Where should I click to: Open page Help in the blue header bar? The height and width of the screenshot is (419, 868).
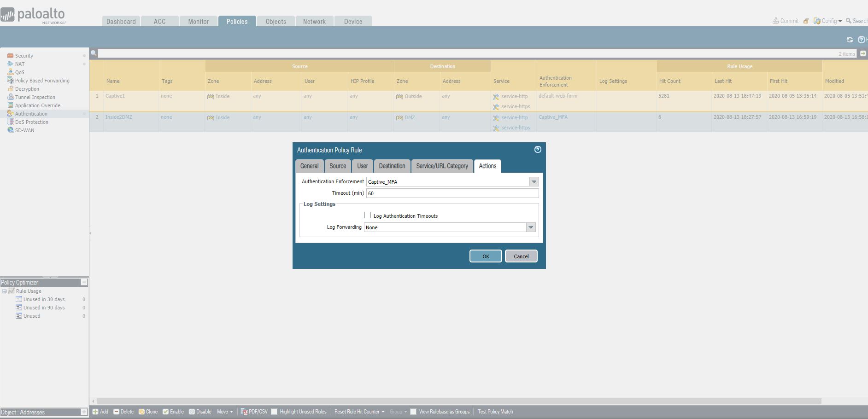click(862, 40)
